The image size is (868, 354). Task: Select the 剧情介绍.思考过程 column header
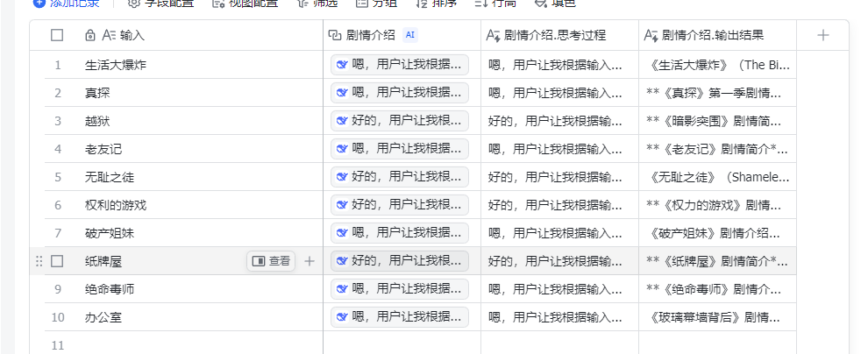click(559, 35)
